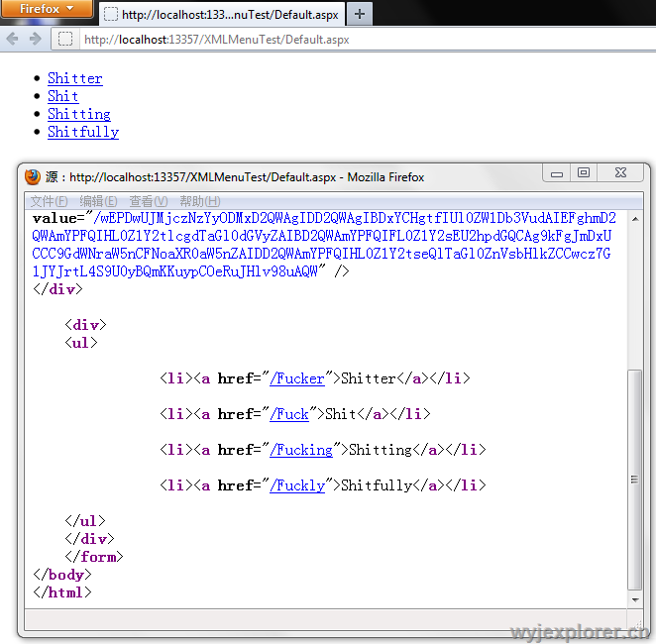Screen dimensions: 656x644
Task: Open the Shit link on the page
Action: [x=62, y=96]
